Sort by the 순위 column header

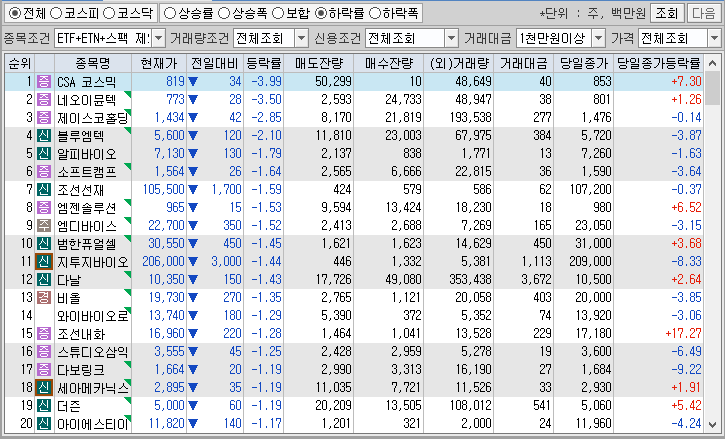tap(19, 63)
